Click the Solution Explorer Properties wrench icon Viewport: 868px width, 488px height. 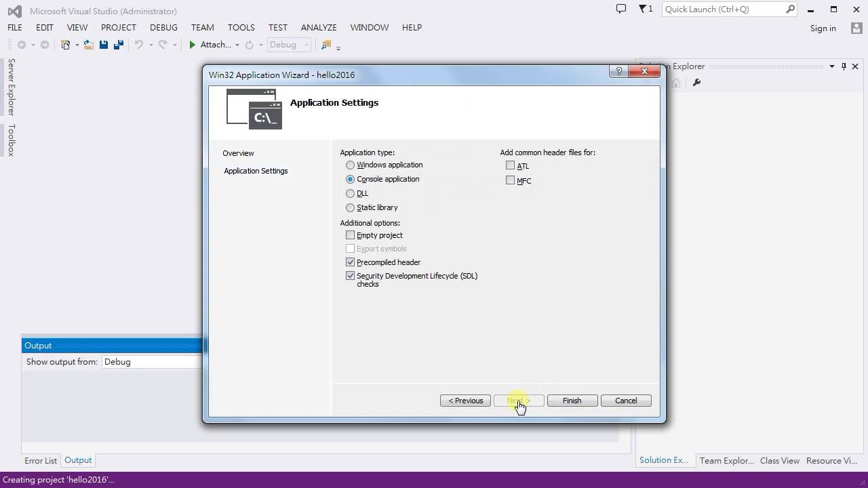pos(696,83)
